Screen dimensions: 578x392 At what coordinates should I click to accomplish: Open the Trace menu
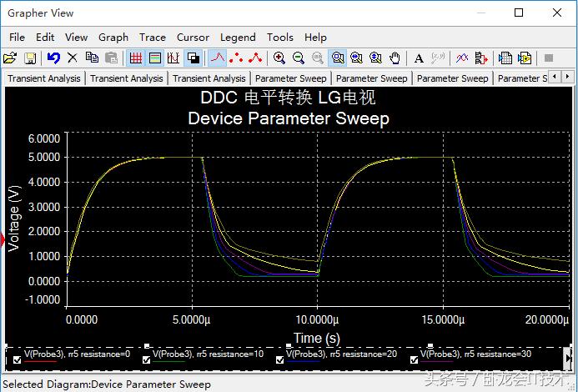coord(153,38)
